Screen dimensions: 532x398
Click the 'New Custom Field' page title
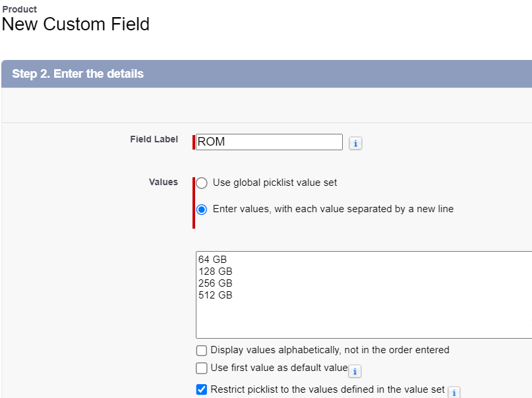coord(75,25)
